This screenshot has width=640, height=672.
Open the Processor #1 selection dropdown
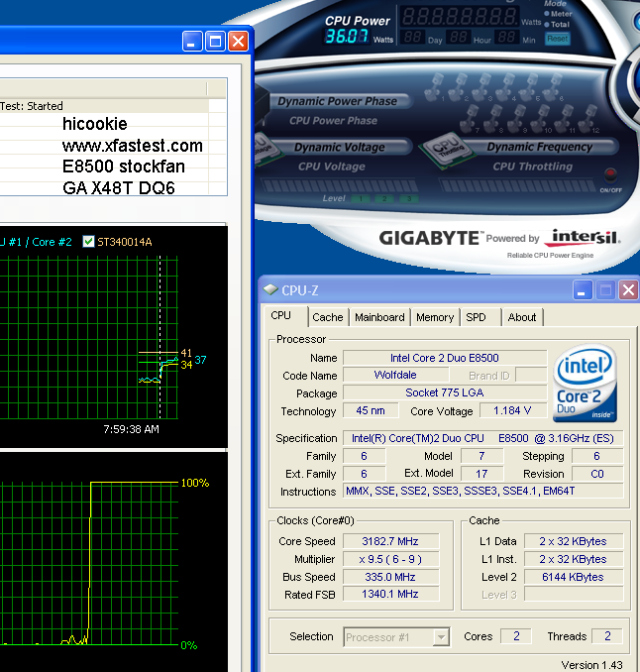[396, 636]
